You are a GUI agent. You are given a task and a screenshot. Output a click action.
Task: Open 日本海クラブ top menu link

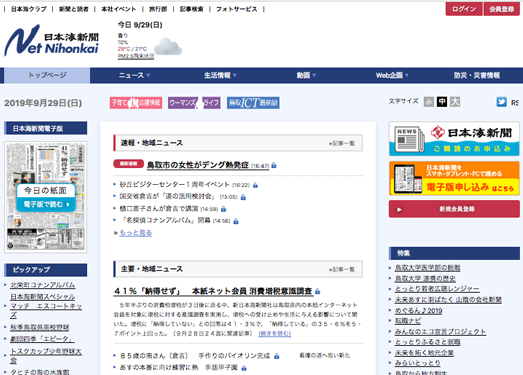point(29,9)
